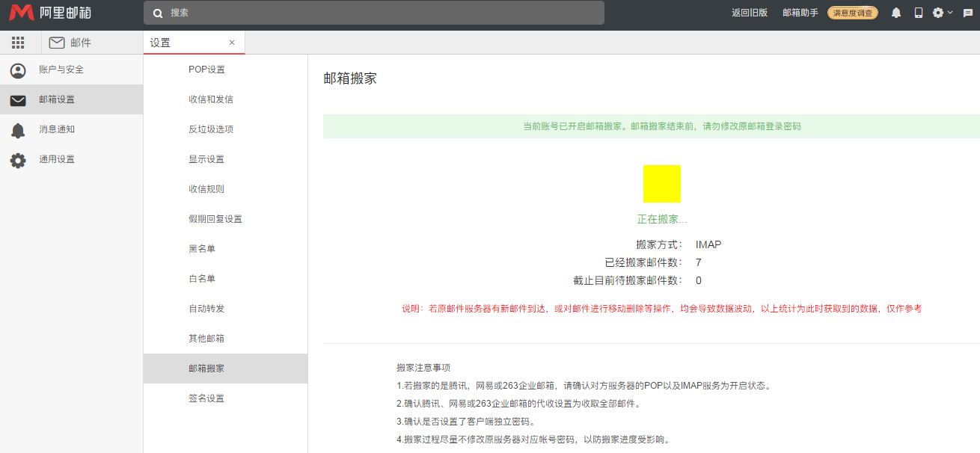The height and width of the screenshot is (453, 980).
Task: Click the mobile device icon
Action: point(919,13)
